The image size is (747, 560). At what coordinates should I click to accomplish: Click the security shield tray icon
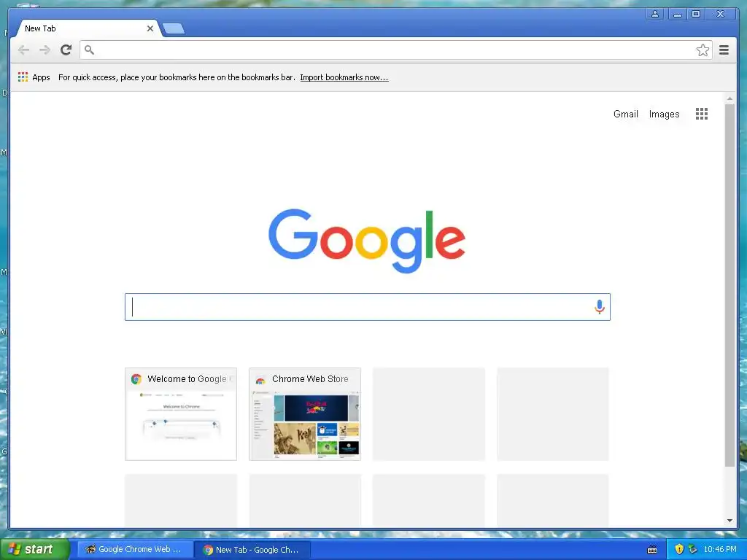[x=679, y=549]
